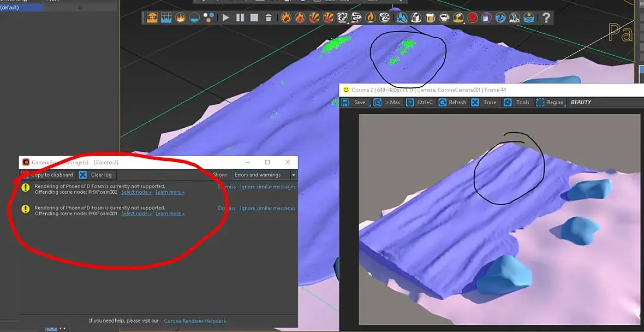The image size is (644, 332).
Task: Apply the waterfall preset icon
Action: (515, 17)
